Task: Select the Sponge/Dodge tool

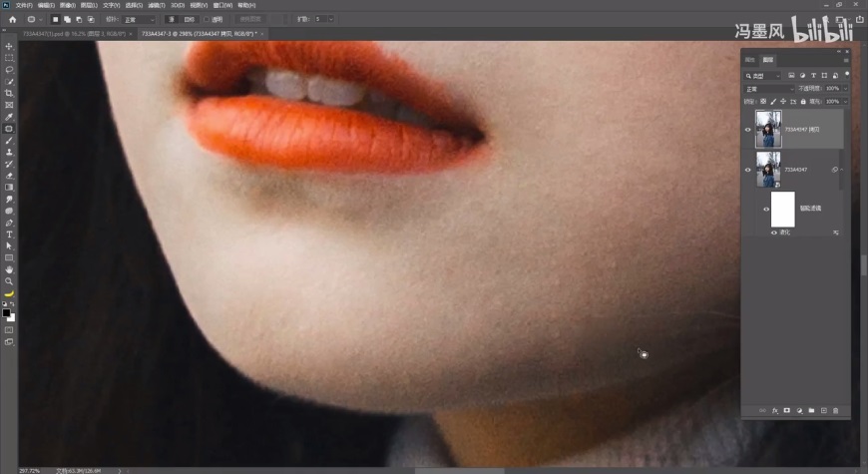Action: [9, 211]
